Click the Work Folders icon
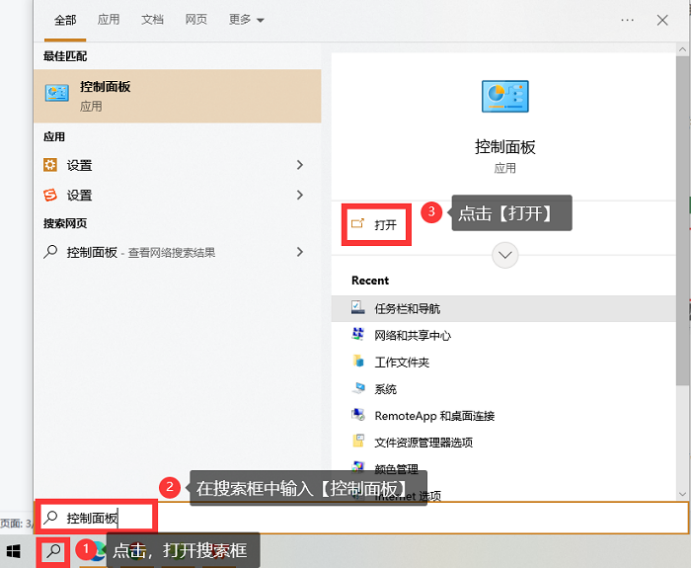Screen dimensions: 692x568 (358, 361)
